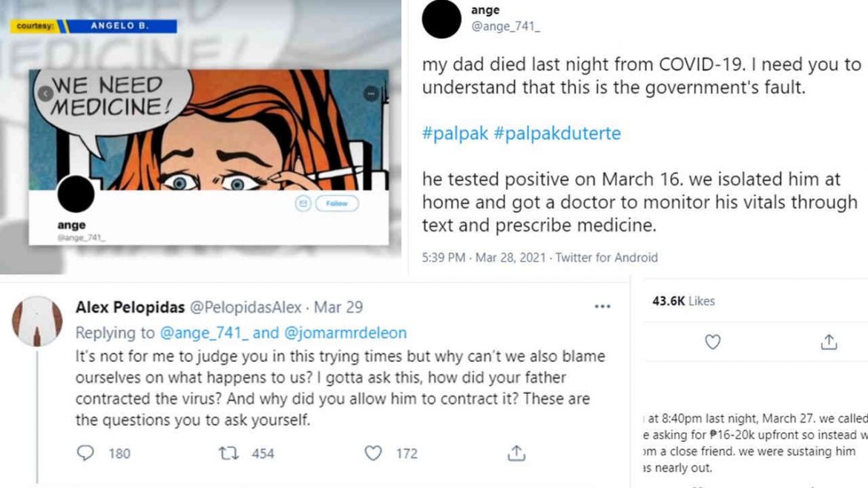868x488 pixels.
Task: Open more options on profile banner
Action: click(371, 93)
